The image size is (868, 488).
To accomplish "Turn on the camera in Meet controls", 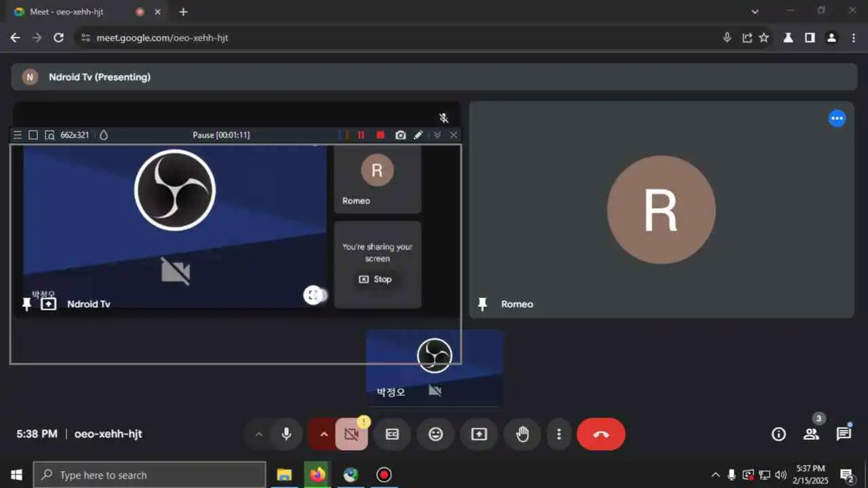I will tap(351, 434).
